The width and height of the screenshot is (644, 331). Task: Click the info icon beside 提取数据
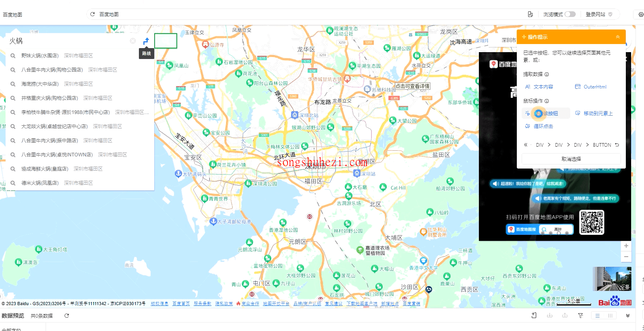tap(547, 74)
